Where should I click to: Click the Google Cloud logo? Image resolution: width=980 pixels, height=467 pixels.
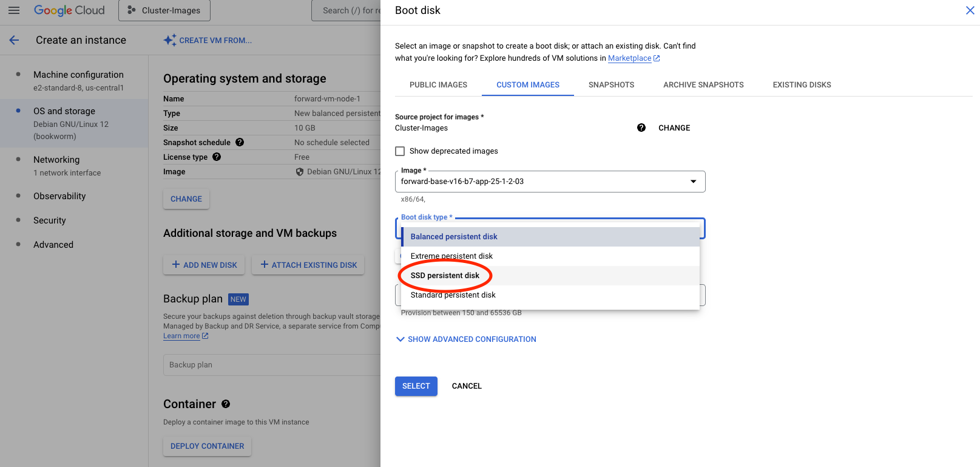(x=69, y=10)
